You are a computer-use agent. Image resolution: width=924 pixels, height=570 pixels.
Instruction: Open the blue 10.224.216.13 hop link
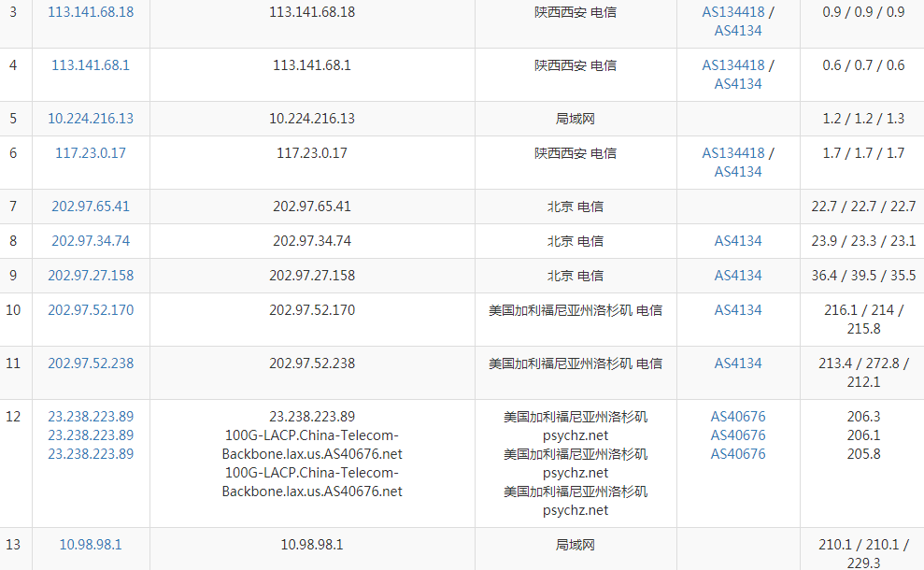tap(91, 119)
